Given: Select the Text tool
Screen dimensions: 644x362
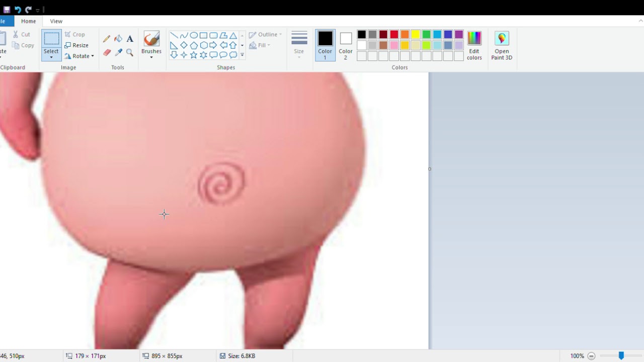Looking at the screenshot, I should tap(130, 39).
